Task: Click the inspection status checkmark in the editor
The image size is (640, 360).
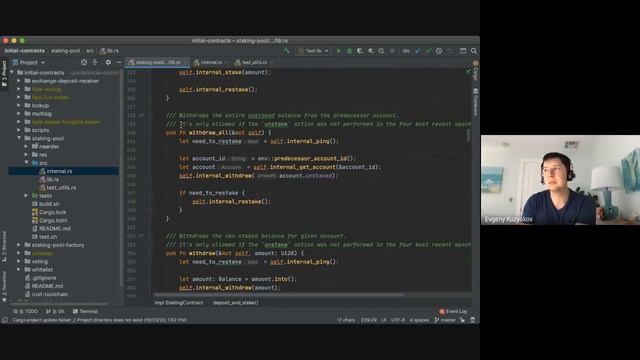Action: point(468,72)
